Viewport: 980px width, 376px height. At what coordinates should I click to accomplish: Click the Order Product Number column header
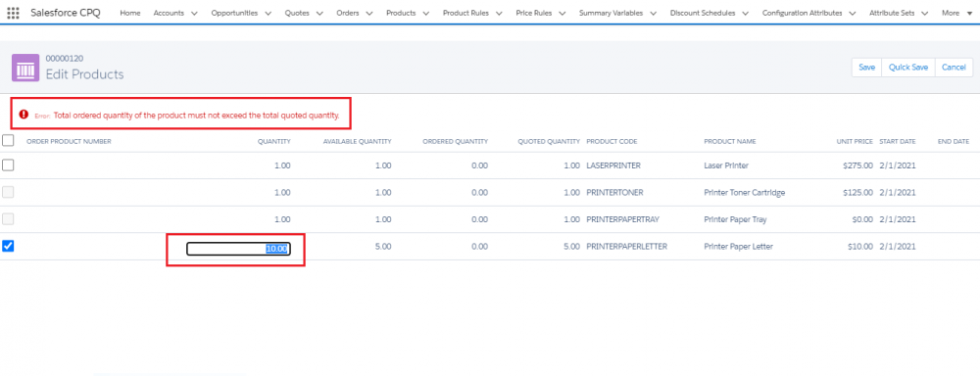tap(69, 142)
